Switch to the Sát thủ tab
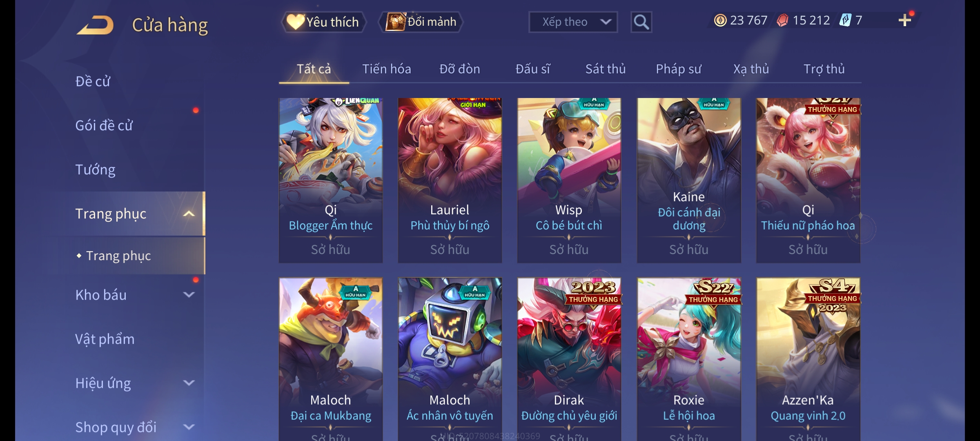The width and height of the screenshot is (980, 441). (x=606, y=69)
